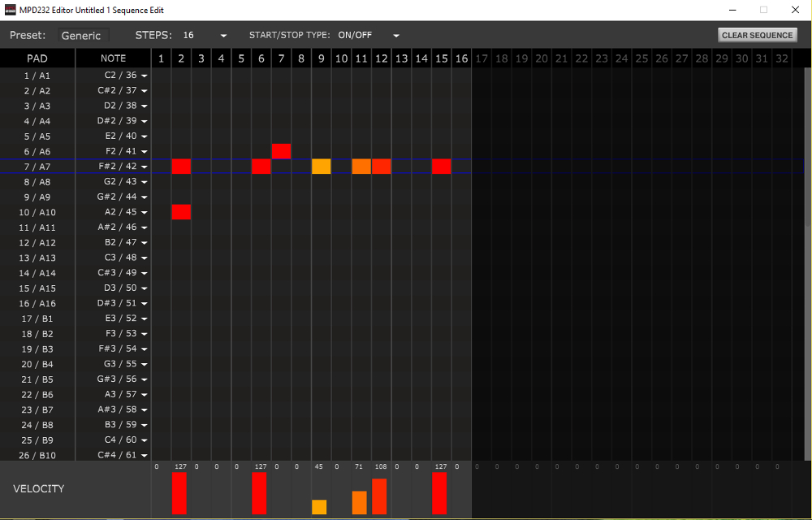Image resolution: width=812 pixels, height=520 pixels.
Task: Click step column header 12
Action: click(x=381, y=58)
